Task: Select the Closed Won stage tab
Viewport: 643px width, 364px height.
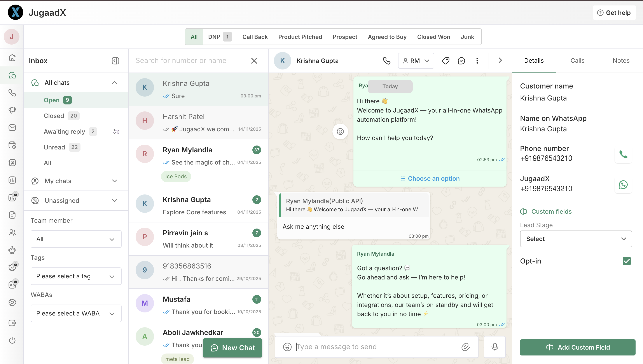Action: pos(433,37)
